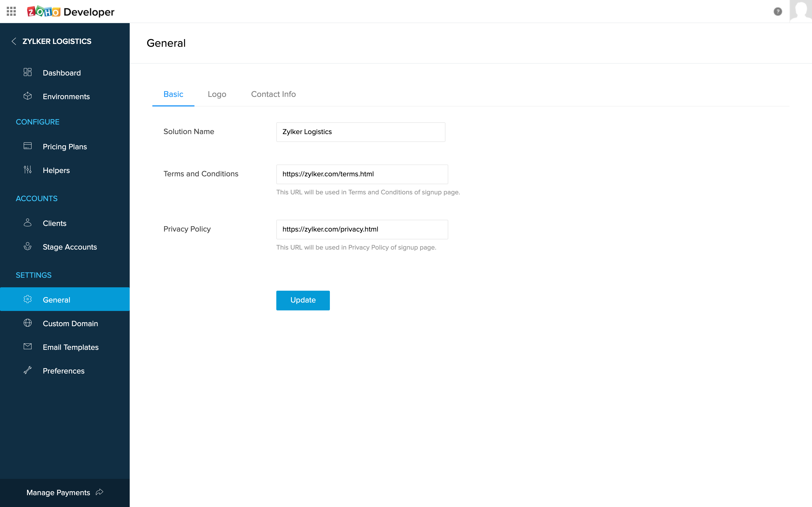Focus the Terms and Conditions URL field
812x507 pixels.
(x=362, y=174)
